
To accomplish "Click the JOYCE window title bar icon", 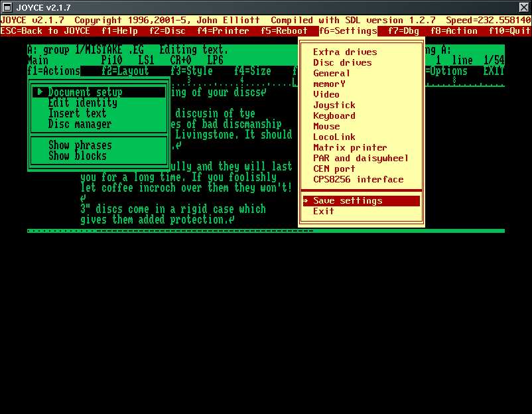I will 8,7.
